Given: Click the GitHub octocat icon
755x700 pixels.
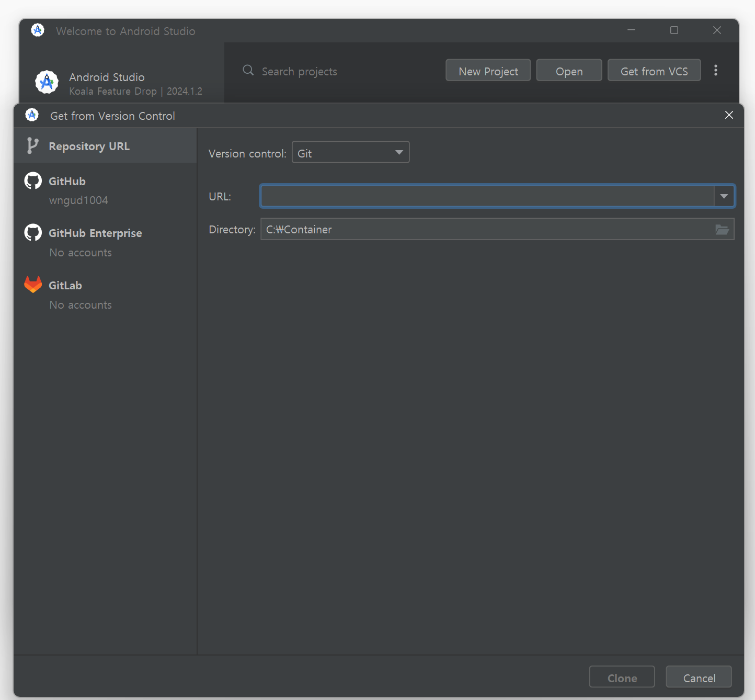Looking at the screenshot, I should [x=33, y=181].
